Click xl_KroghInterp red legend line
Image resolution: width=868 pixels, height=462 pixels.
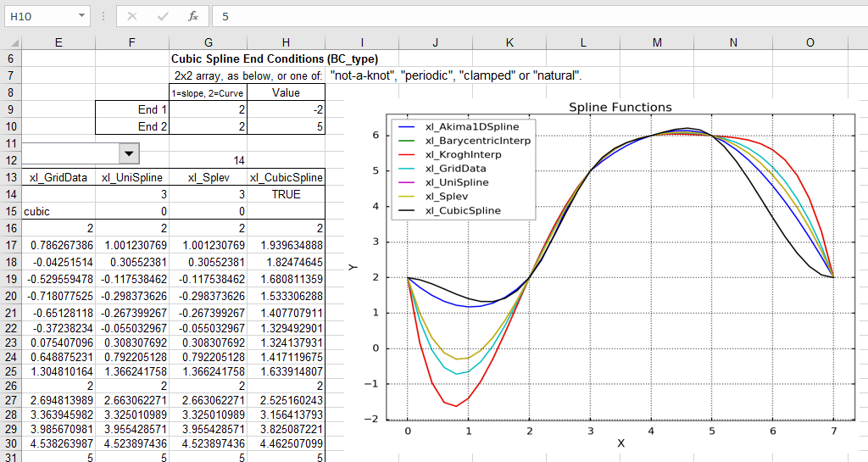406,155
